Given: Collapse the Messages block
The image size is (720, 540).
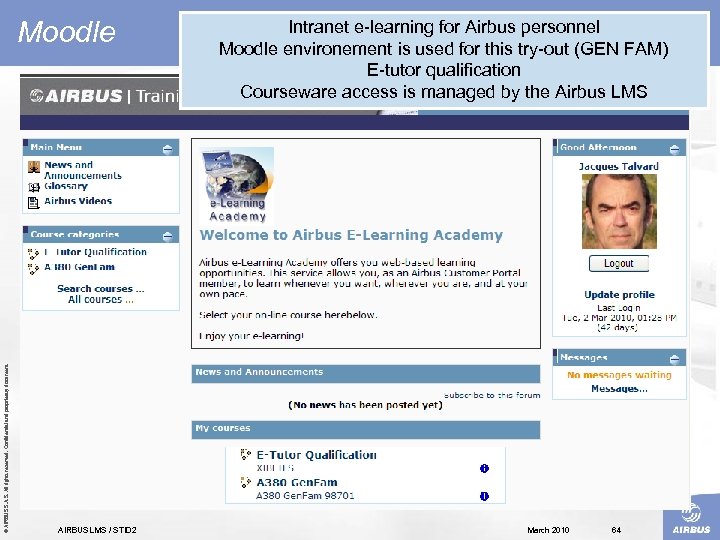Looking at the screenshot, I should click(674, 359).
